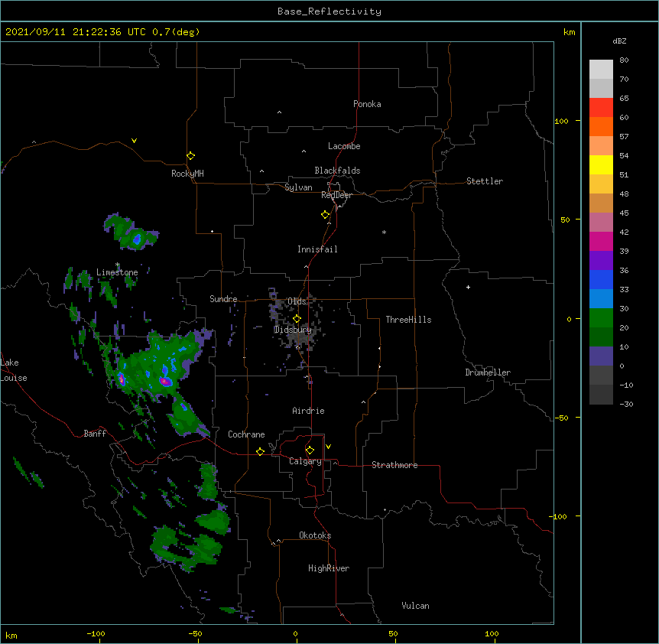Image resolution: width=659 pixels, height=644 pixels.
Task: Click the Base_Reflectivity title
Action: (x=329, y=11)
